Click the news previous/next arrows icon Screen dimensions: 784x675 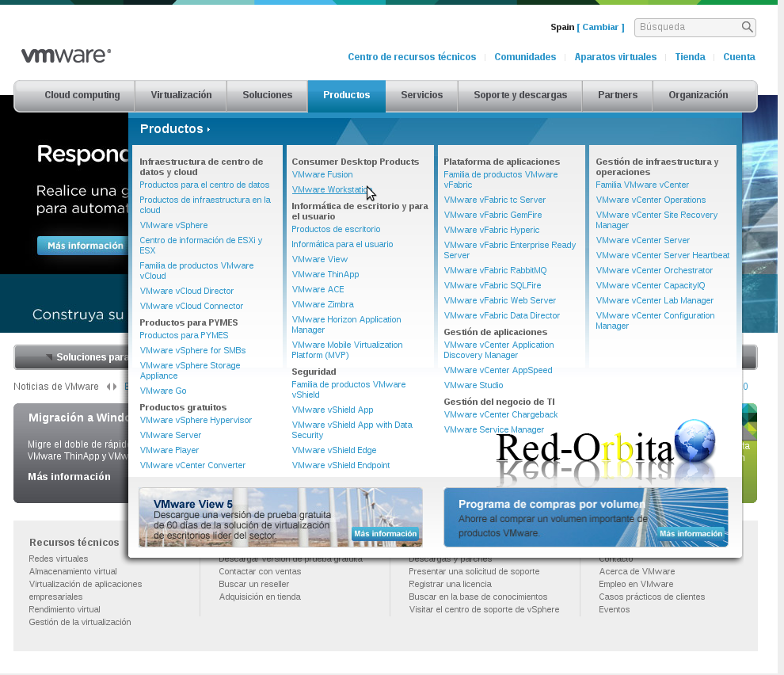click(112, 387)
